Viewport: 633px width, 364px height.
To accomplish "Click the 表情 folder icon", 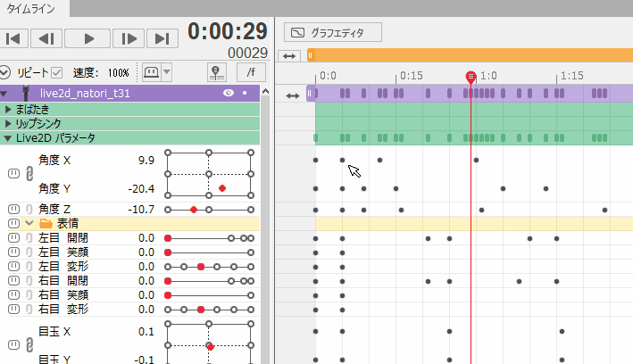I will (46, 223).
